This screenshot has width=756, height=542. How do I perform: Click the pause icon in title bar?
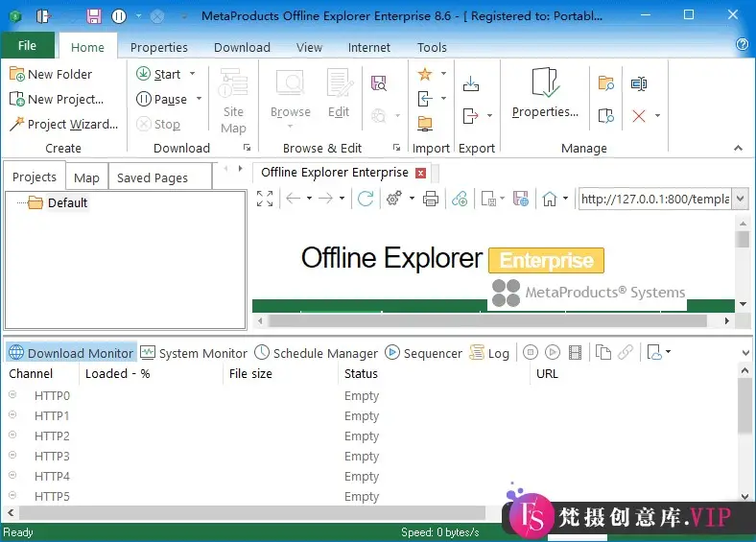click(x=119, y=16)
